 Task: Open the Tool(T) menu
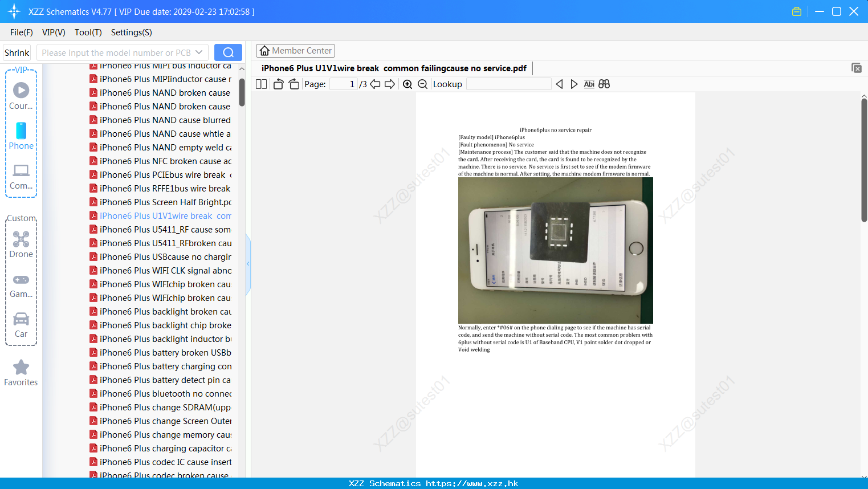[88, 32]
